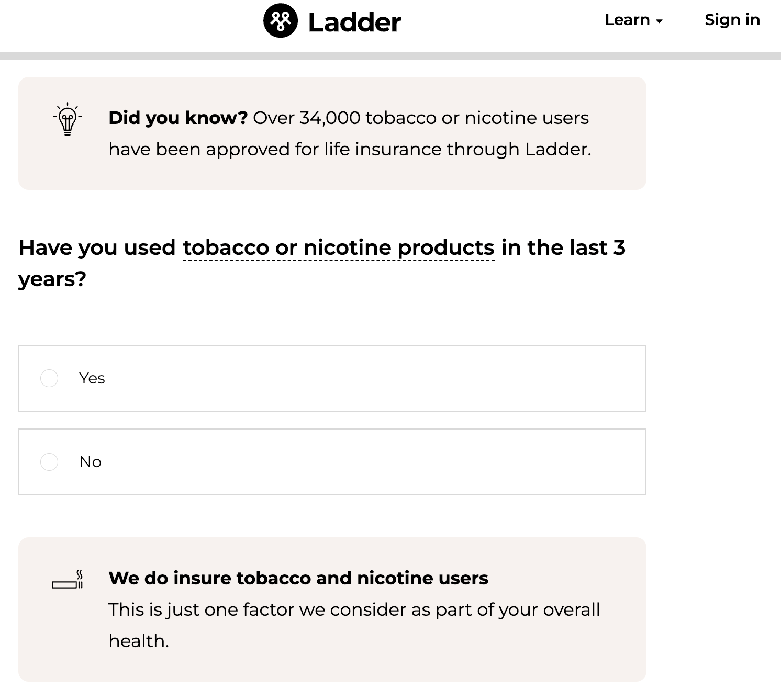Screen dimensions: 781x700
Task: Click the Ladder wordmark text
Action: coord(354,22)
